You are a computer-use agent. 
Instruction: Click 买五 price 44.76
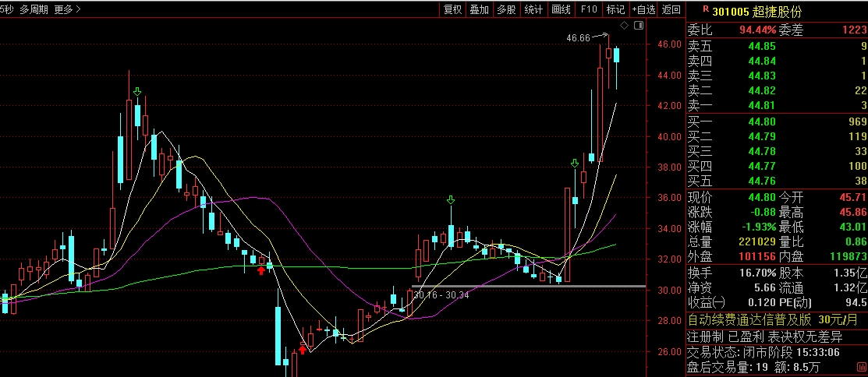(762, 181)
